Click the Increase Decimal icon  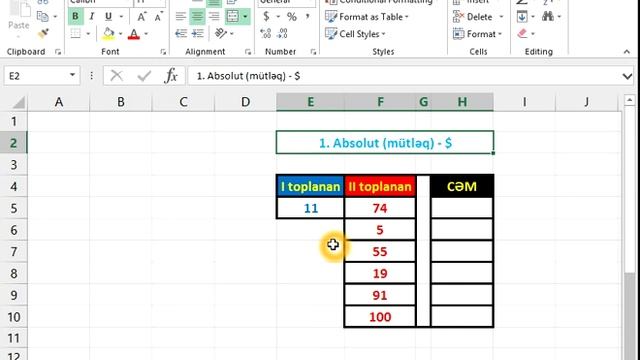pyautogui.click(x=266, y=33)
